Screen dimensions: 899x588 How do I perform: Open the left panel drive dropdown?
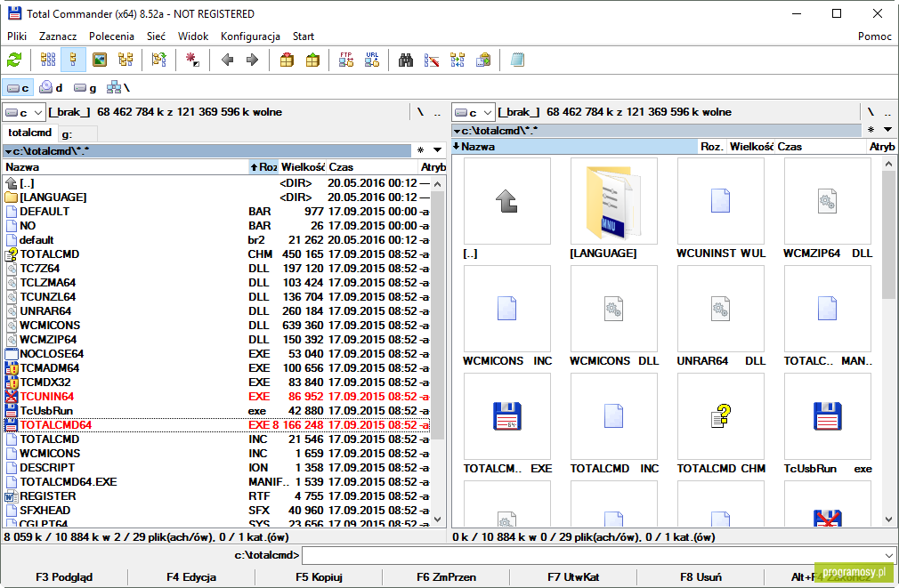tap(23, 112)
